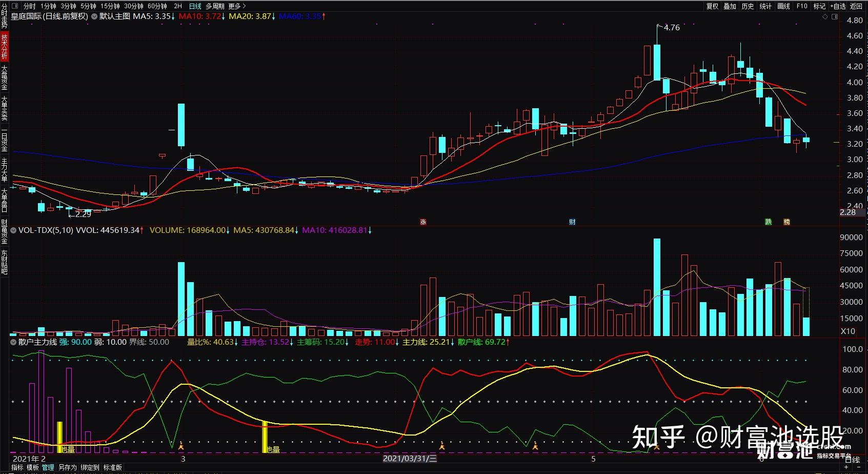This screenshot has height=474, width=868.
Task: Click the round icon before VOL-TDX
Action: (13, 230)
